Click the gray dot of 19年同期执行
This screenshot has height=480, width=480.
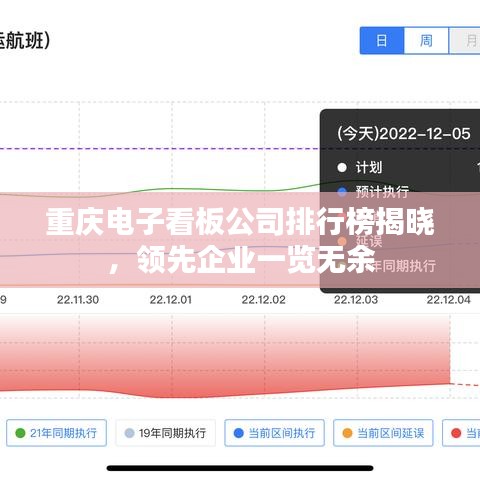pyautogui.click(x=129, y=433)
